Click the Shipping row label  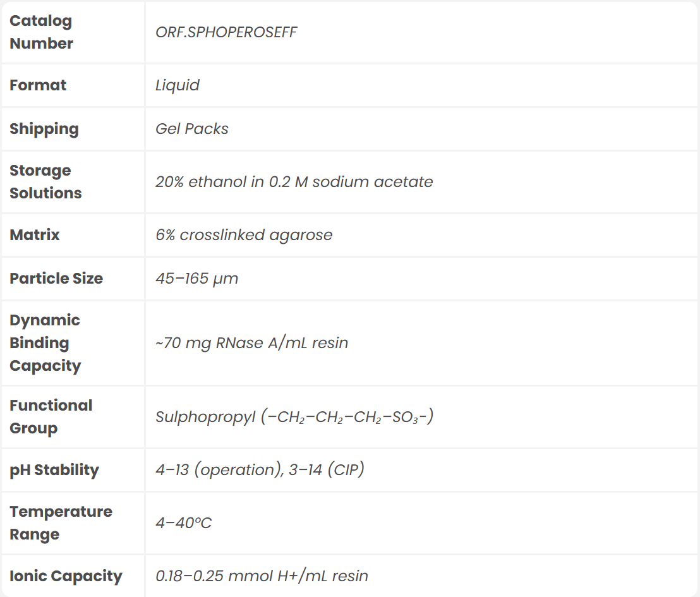click(44, 129)
